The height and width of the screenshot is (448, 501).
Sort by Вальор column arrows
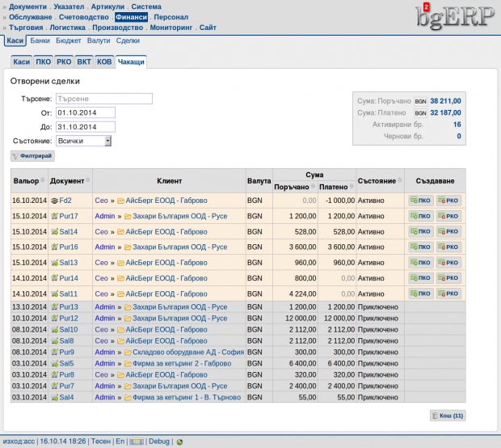pos(43,180)
